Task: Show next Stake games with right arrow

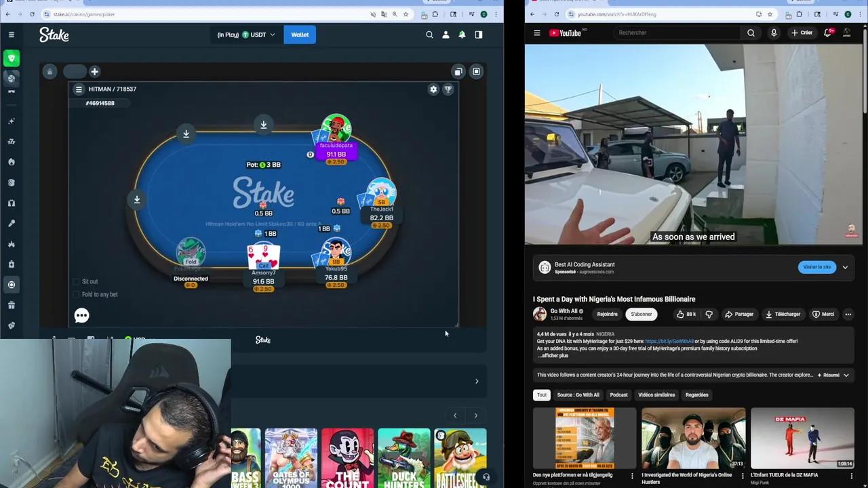Action: tap(475, 415)
